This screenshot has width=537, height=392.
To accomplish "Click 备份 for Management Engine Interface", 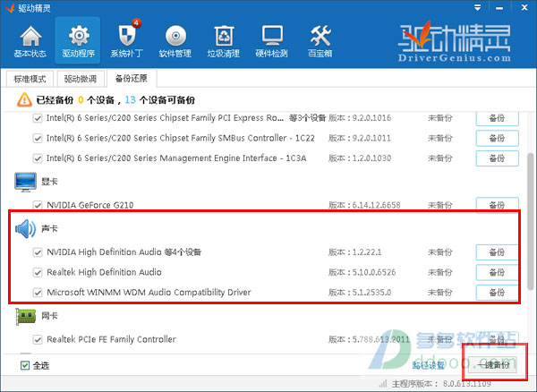I will click(x=497, y=158).
